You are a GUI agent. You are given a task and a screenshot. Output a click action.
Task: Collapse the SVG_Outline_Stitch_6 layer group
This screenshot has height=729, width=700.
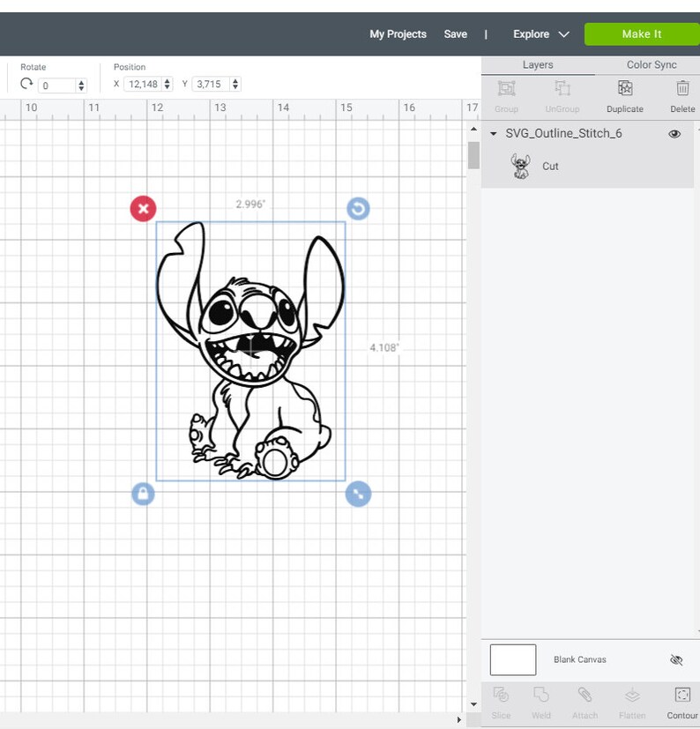click(x=494, y=134)
